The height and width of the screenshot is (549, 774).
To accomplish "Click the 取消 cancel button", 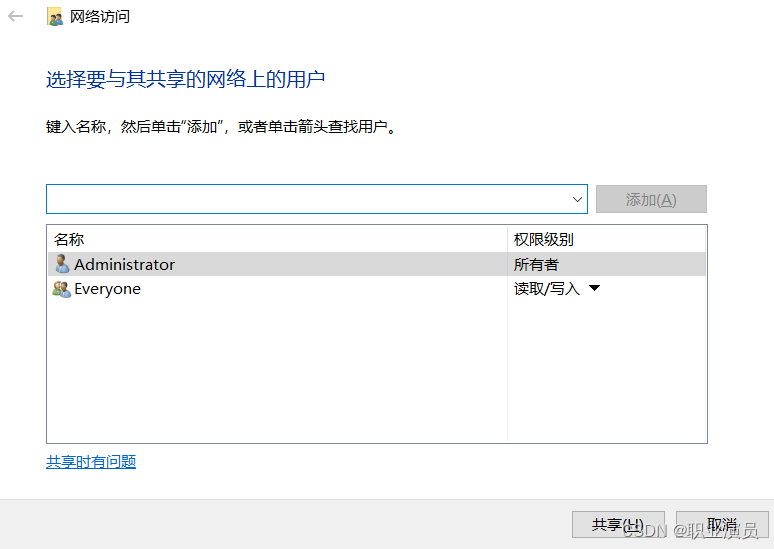I will pos(722,524).
